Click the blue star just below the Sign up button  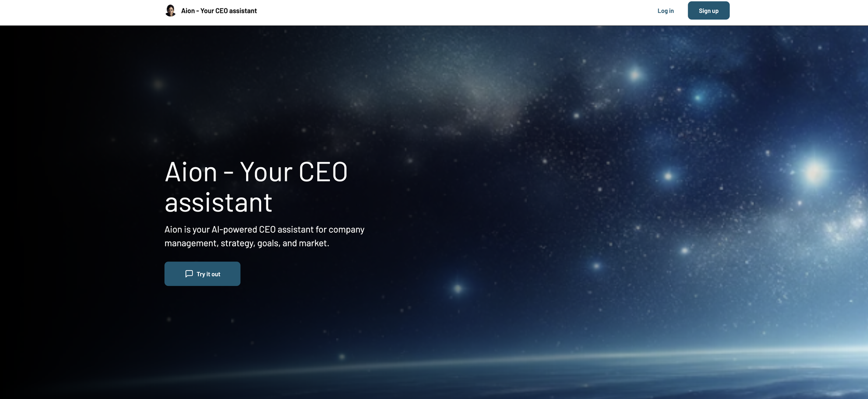[698, 97]
